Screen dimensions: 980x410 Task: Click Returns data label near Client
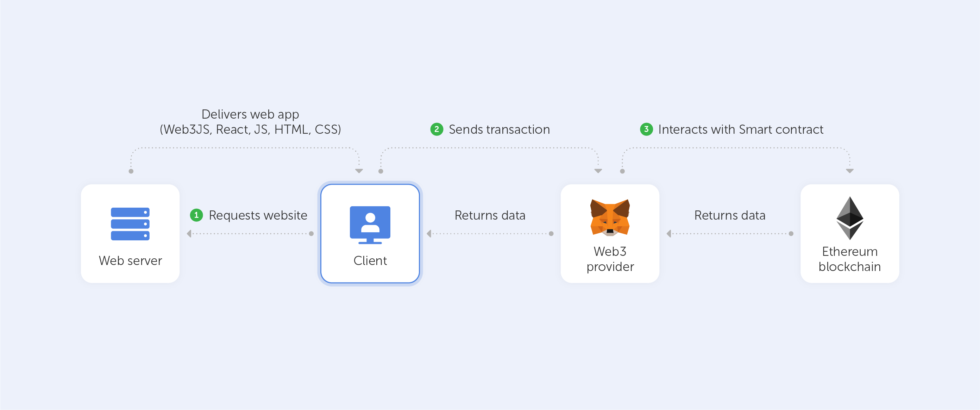pyautogui.click(x=490, y=215)
